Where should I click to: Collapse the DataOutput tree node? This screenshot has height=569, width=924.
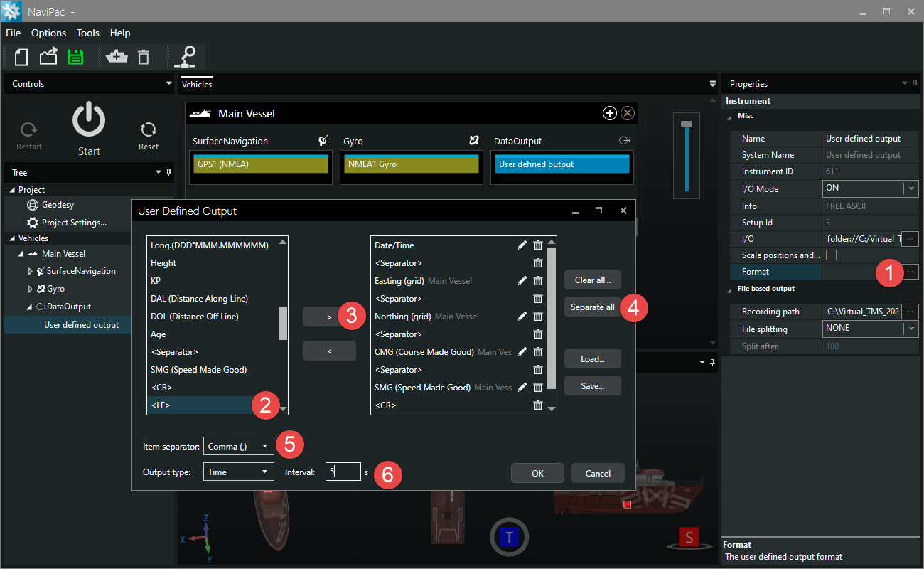click(30, 307)
